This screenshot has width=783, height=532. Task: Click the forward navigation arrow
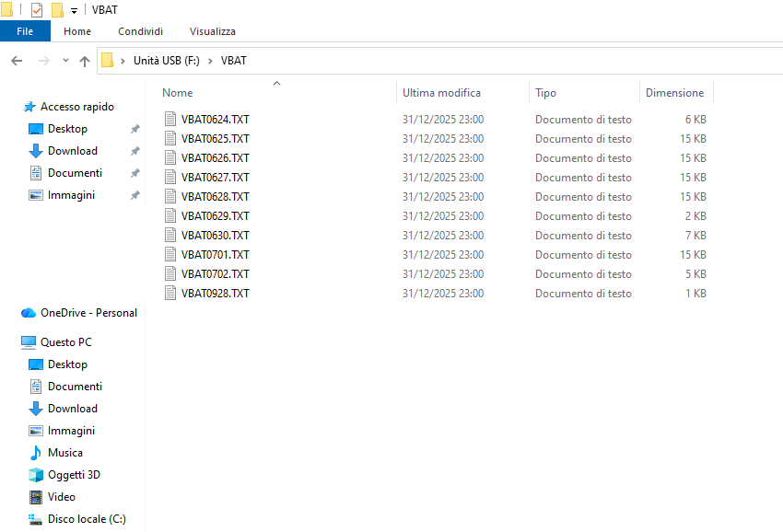[44, 61]
